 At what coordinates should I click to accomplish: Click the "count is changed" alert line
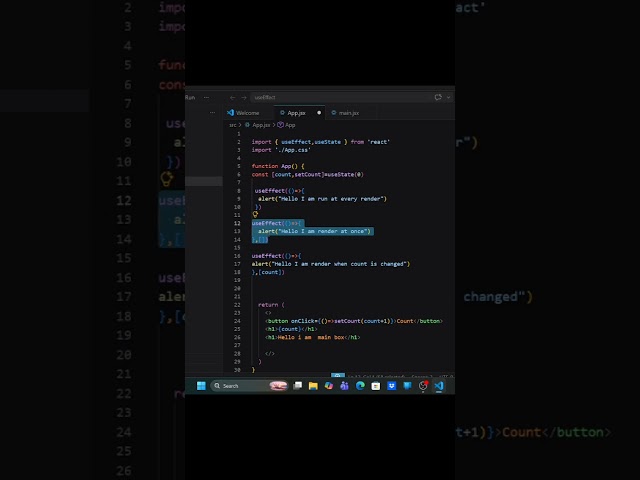click(331, 264)
